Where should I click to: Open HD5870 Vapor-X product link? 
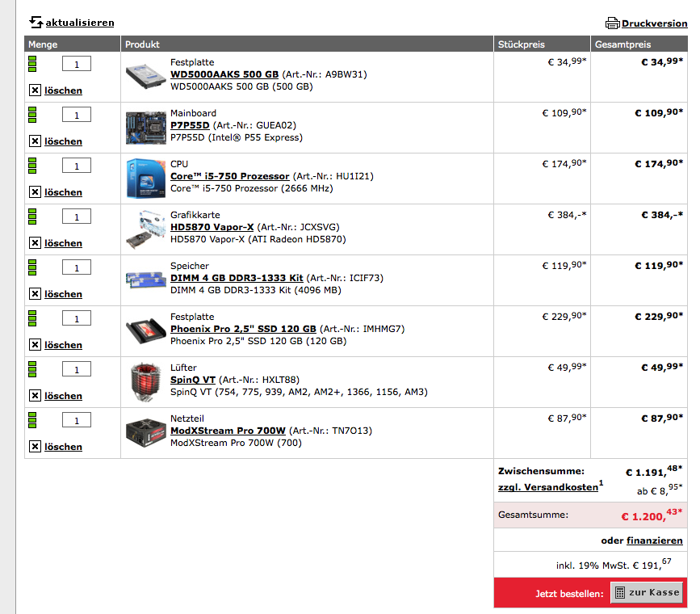pos(212,228)
